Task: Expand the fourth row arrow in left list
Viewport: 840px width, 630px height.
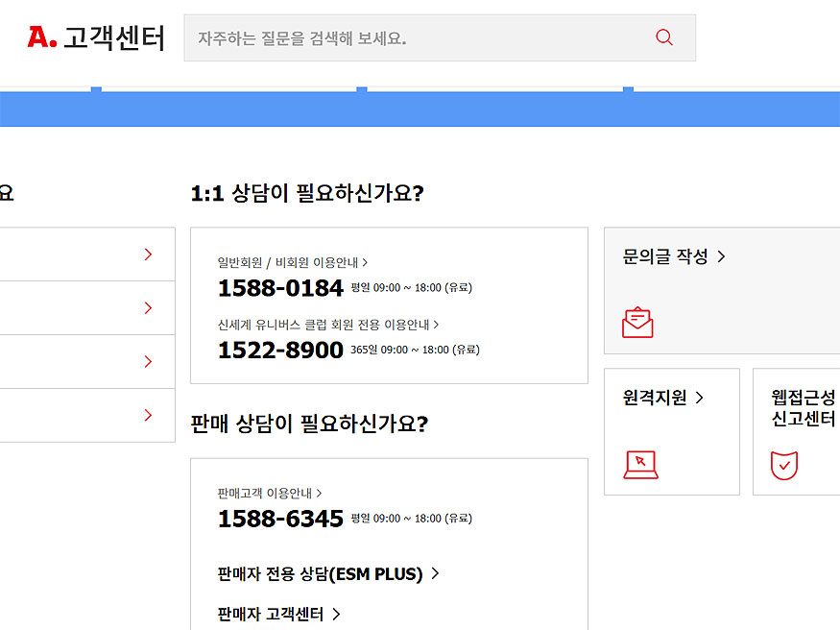Action: [x=148, y=416]
